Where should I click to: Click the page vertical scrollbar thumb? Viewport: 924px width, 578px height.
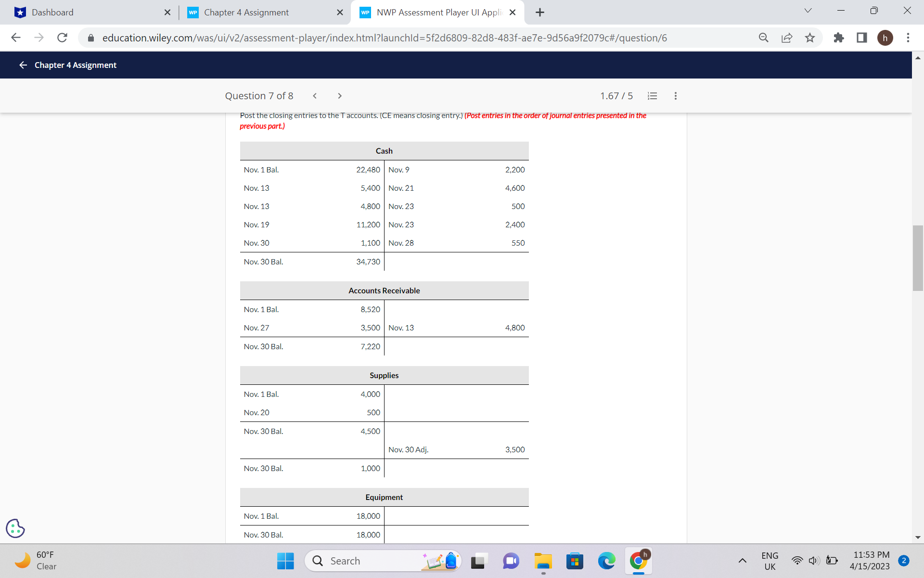click(917, 258)
